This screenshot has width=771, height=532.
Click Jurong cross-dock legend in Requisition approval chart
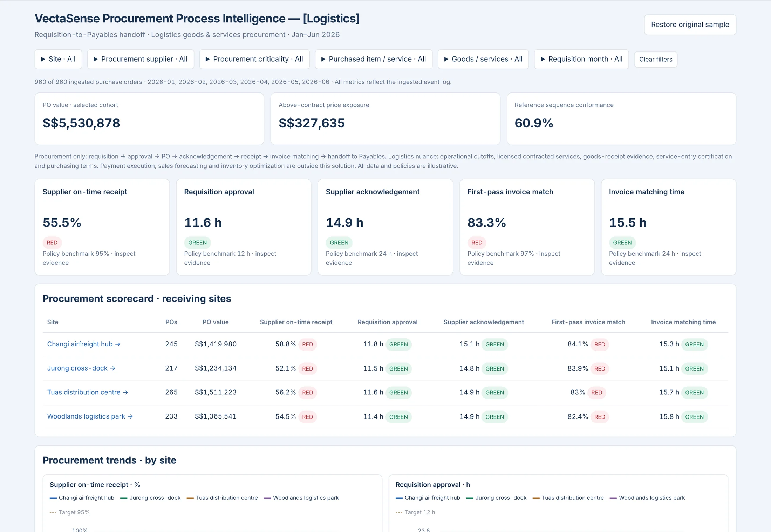[496, 498]
